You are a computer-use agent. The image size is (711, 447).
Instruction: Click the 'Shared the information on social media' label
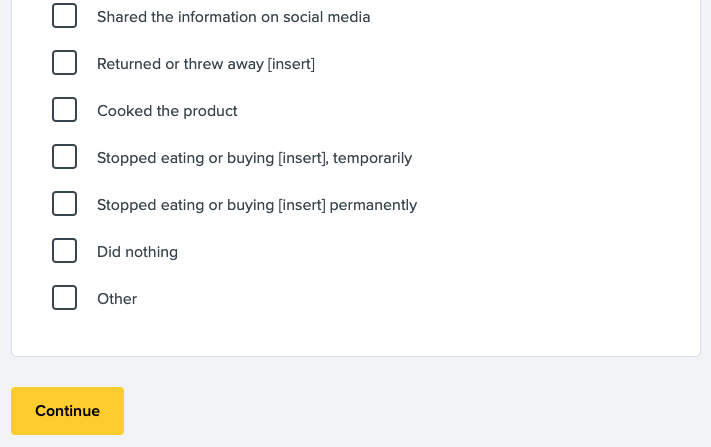coord(233,17)
